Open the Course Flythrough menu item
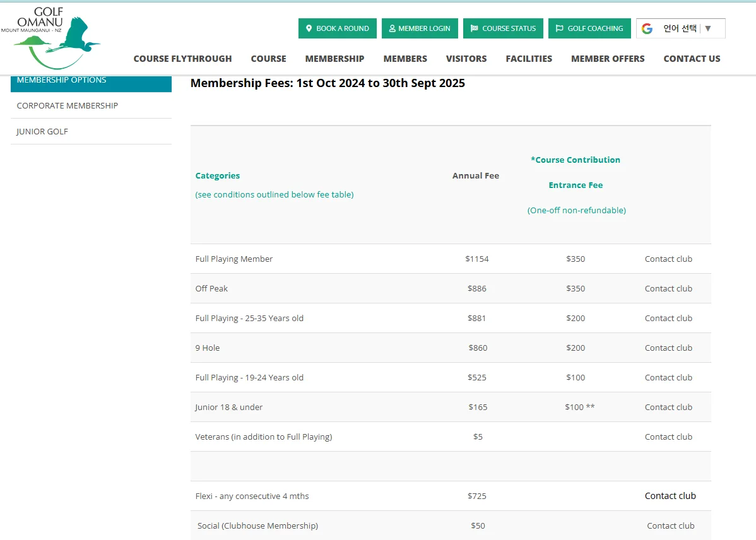The width and height of the screenshot is (756, 540). click(183, 59)
